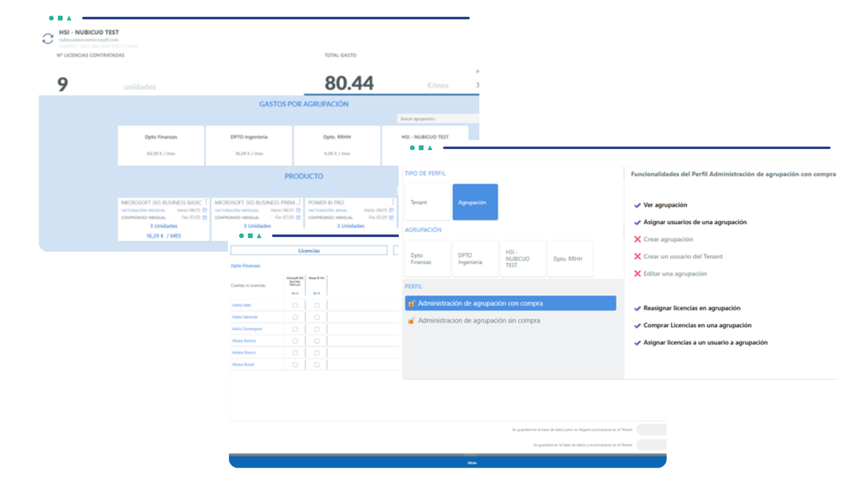Screen dimensions: 868x488
Task: Click the red X next to Crear agrupación
Action: [637, 239]
